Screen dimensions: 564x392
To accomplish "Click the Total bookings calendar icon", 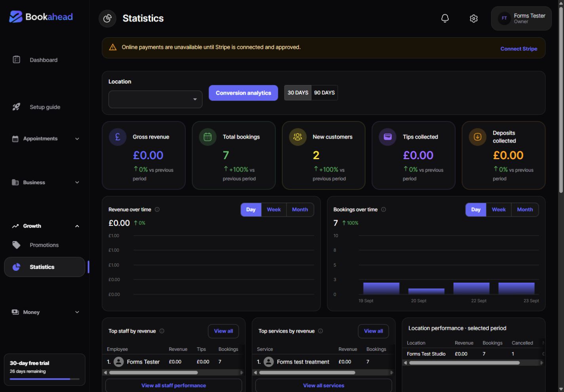I will [x=207, y=137].
